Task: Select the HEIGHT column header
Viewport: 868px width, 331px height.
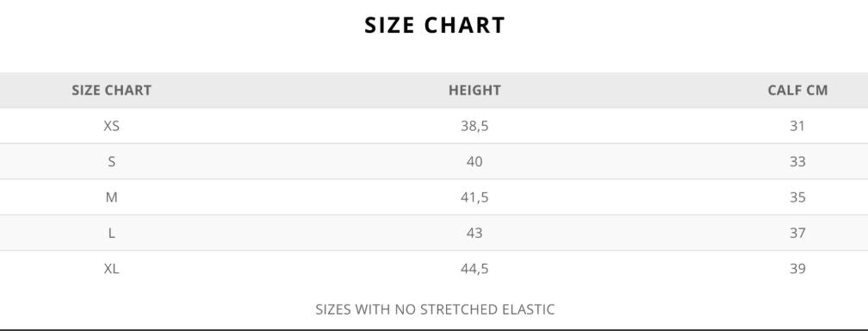Action: point(474,91)
